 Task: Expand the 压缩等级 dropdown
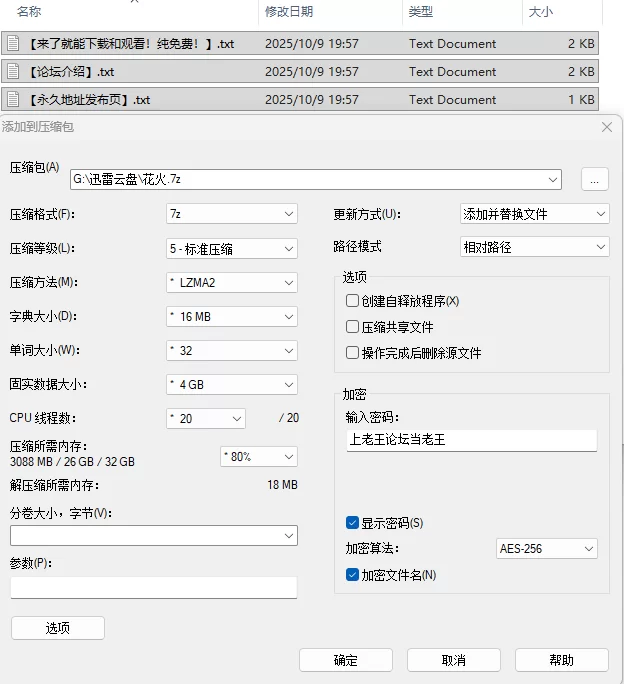(232, 248)
